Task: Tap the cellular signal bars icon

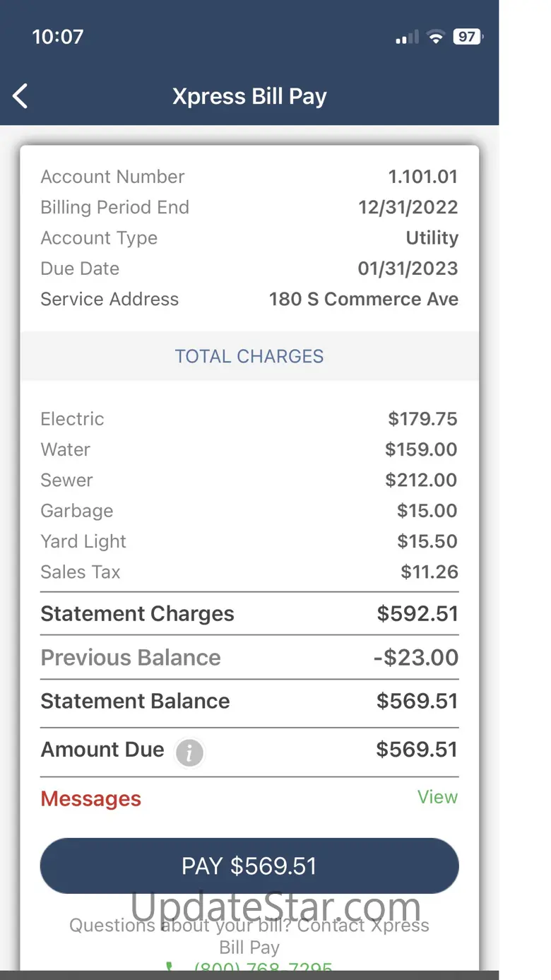Action: pyautogui.click(x=407, y=38)
